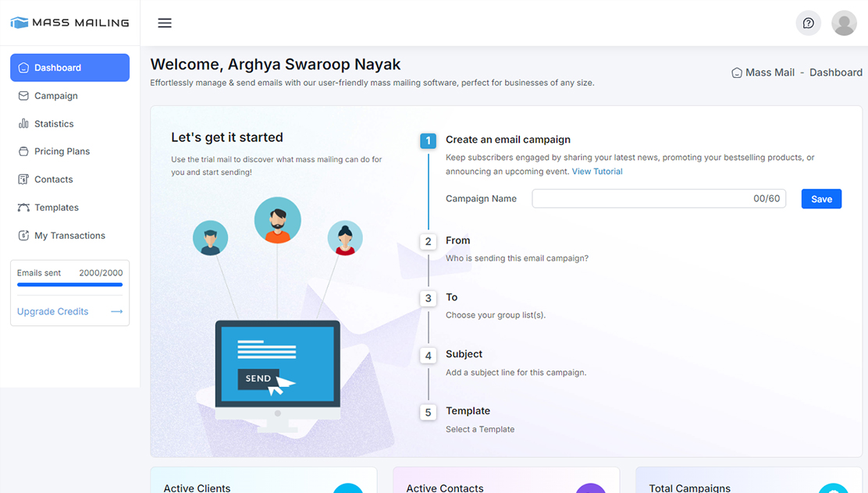868x493 pixels.
Task: Toggle the sidebar with the hamburger menu
Action: [x=164, y=23]
